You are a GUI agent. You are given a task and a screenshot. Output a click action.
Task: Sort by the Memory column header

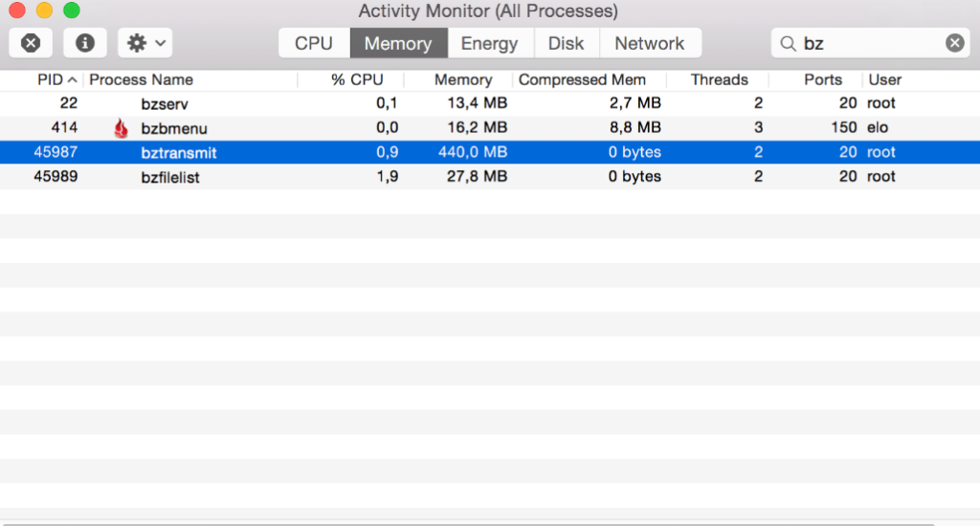point(463,80)
